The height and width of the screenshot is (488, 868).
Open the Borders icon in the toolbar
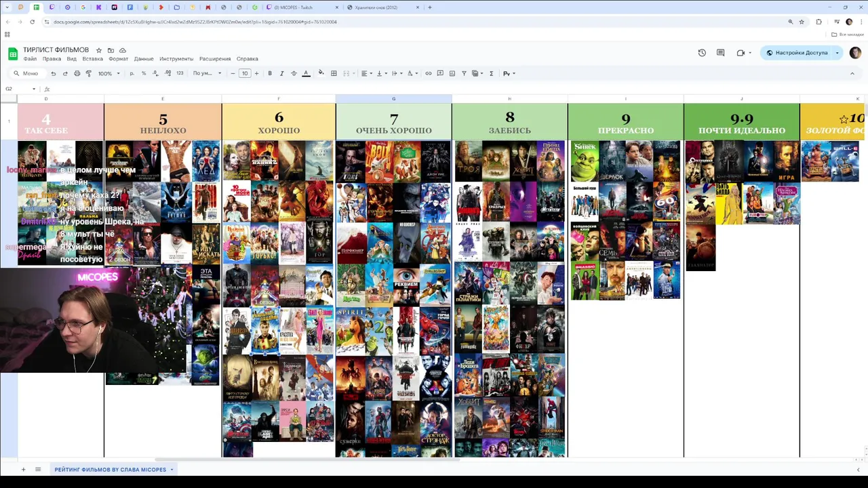[334, 73]
